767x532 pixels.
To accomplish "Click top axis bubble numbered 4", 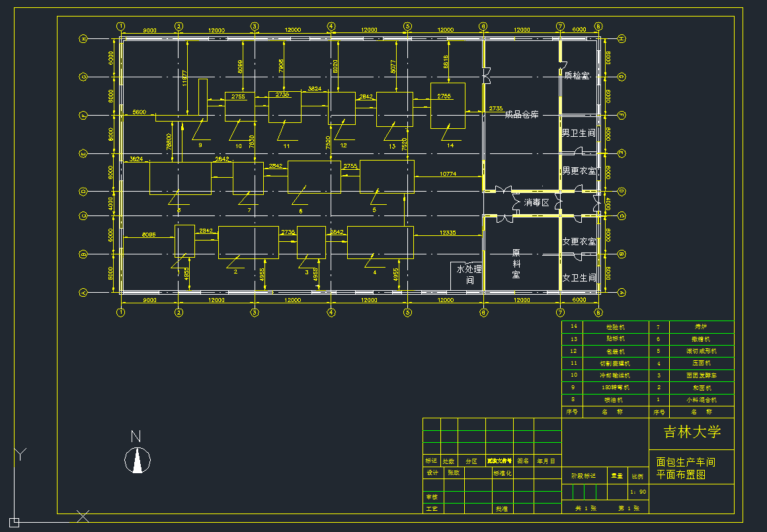I will pyautogui.click(x=331, y=26).
